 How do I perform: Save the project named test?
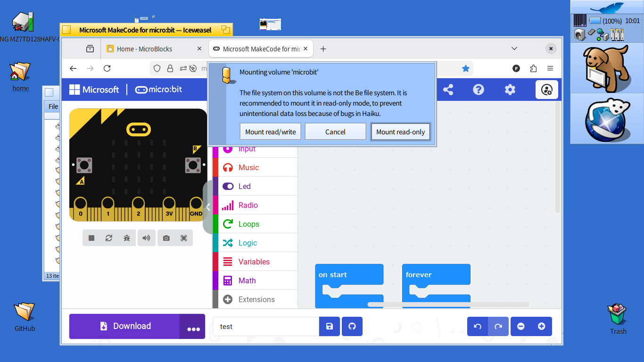point(330,326)
